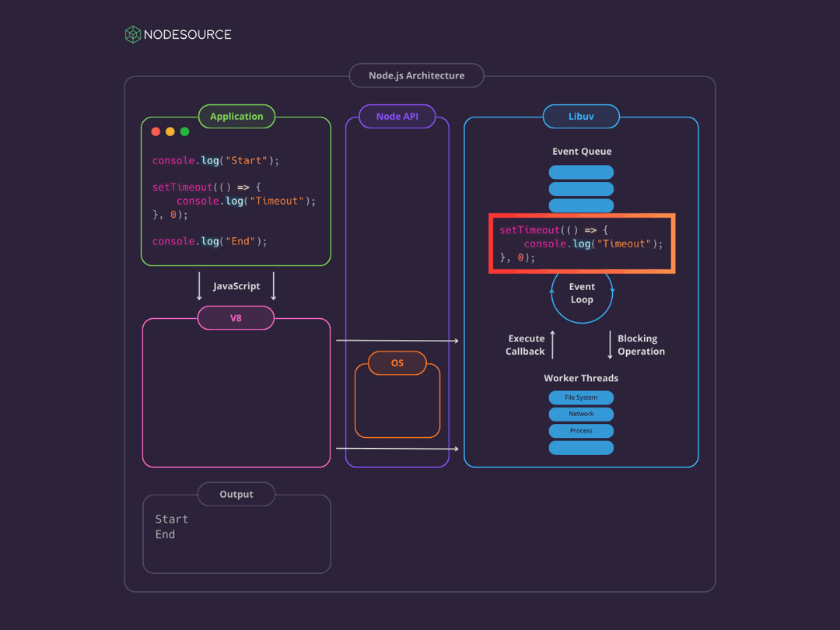
Task: Select the Network worker thread
Action: point(581,414)
